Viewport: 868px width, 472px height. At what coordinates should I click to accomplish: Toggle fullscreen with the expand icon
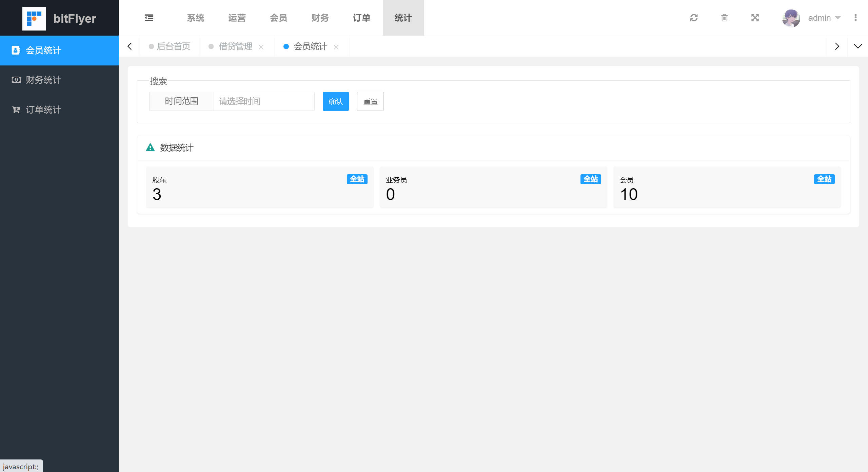coord(755,18)
